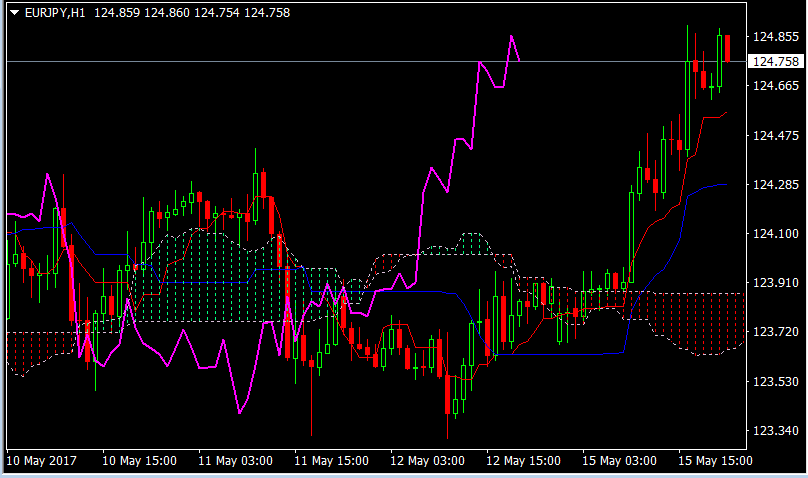Click the triangle arrow beside EURJPY,H1

(x=14, y=12)
